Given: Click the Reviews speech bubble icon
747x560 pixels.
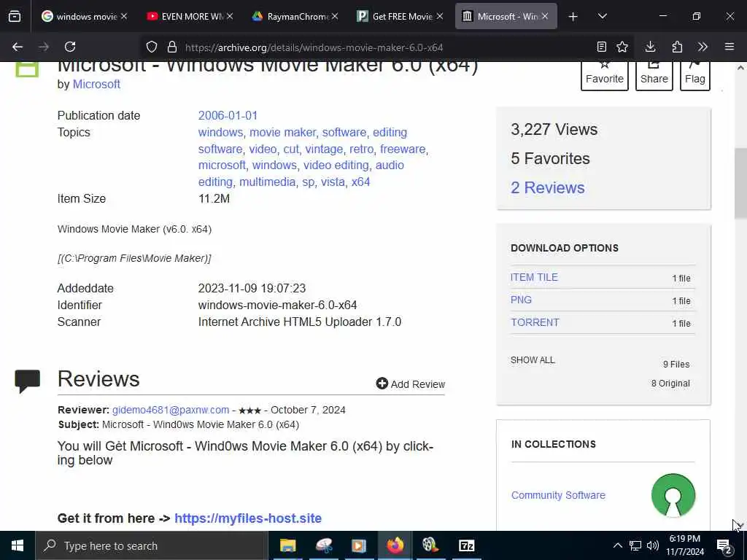Looking at the screenshot, I should 27,381.
